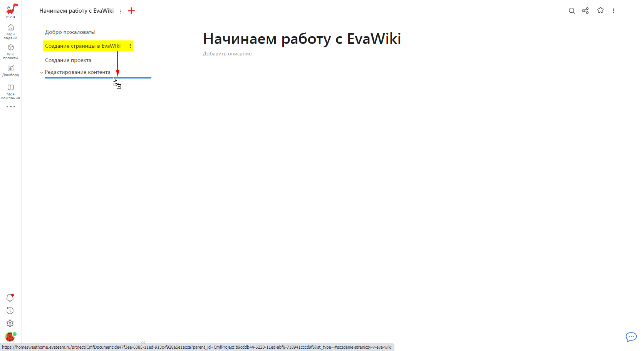Collapse the Редактирование контента tree item
Image resolution: width=644 pixels, height=351 pixels.
pyautogui.click(x=42, y=72)
